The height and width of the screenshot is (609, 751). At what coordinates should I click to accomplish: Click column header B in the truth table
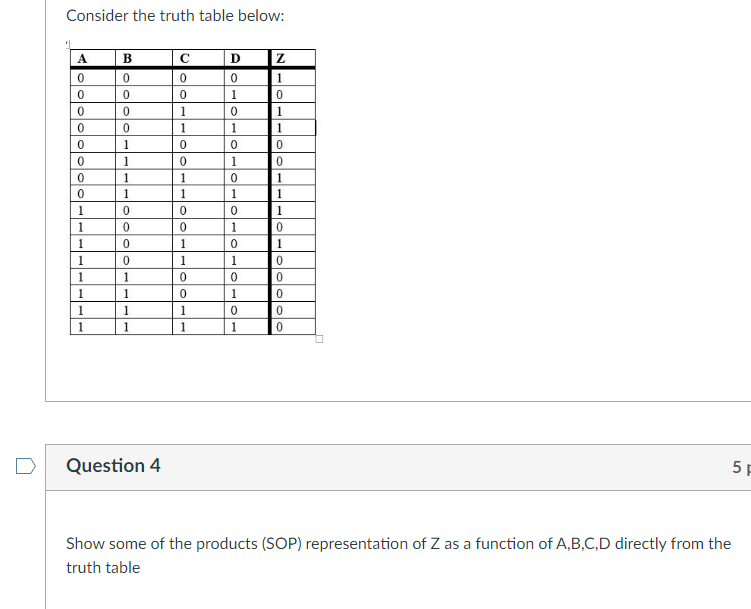point(144,58)
